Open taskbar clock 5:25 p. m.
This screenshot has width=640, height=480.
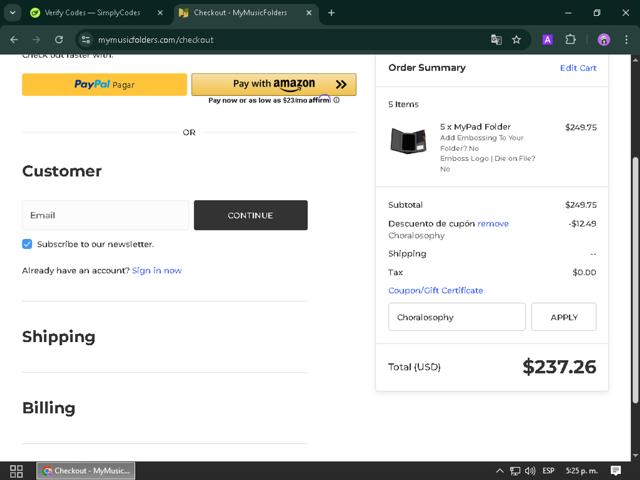tap(581, 471)
